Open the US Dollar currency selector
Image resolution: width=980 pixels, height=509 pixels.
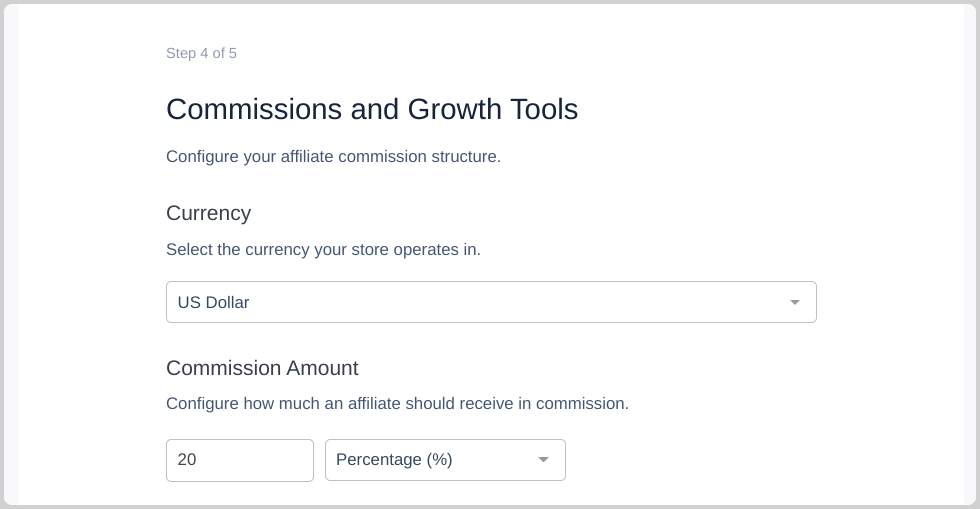(x=491, y=302)
